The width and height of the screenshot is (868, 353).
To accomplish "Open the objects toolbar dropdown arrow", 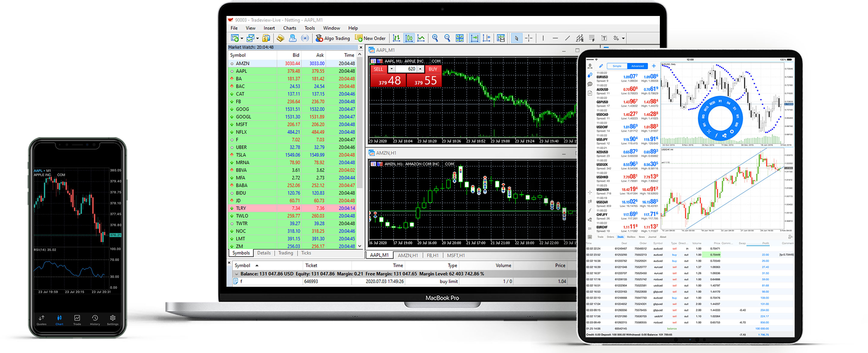I will [623, 39].
